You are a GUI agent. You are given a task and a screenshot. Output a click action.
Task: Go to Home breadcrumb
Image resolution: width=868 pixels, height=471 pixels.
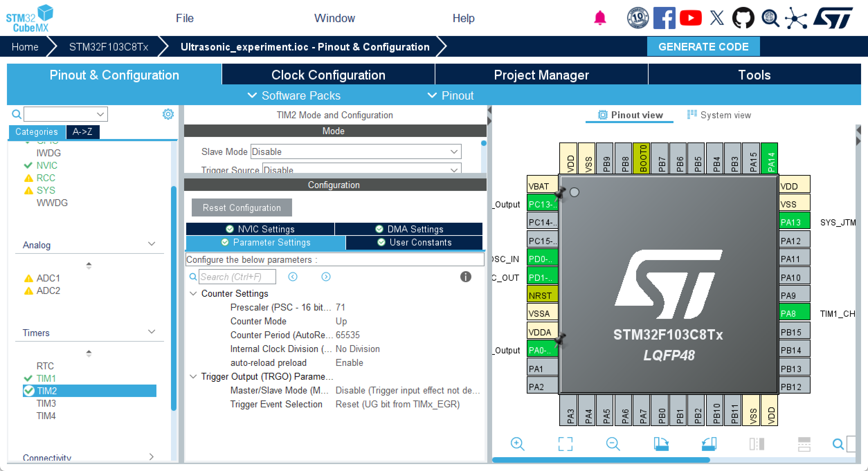[x=25, y=46]
